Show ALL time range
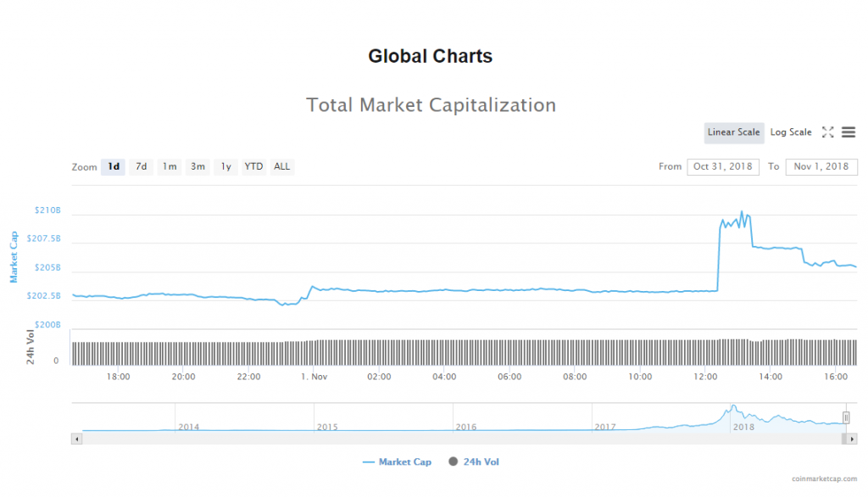 tap(282, 167)
